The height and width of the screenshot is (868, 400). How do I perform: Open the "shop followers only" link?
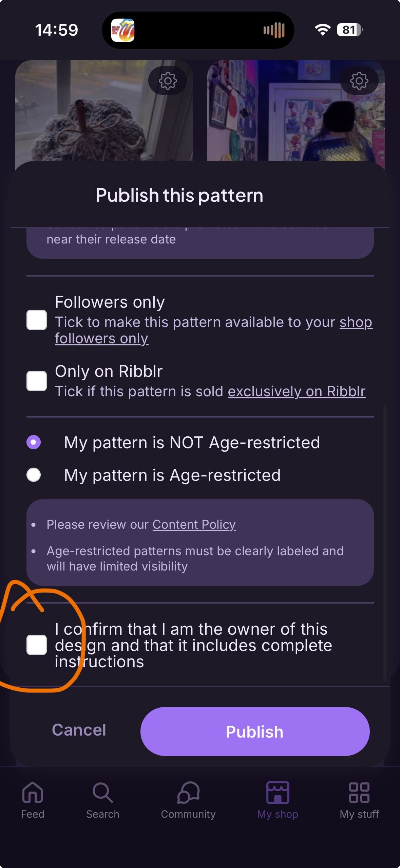click(101, 339)
